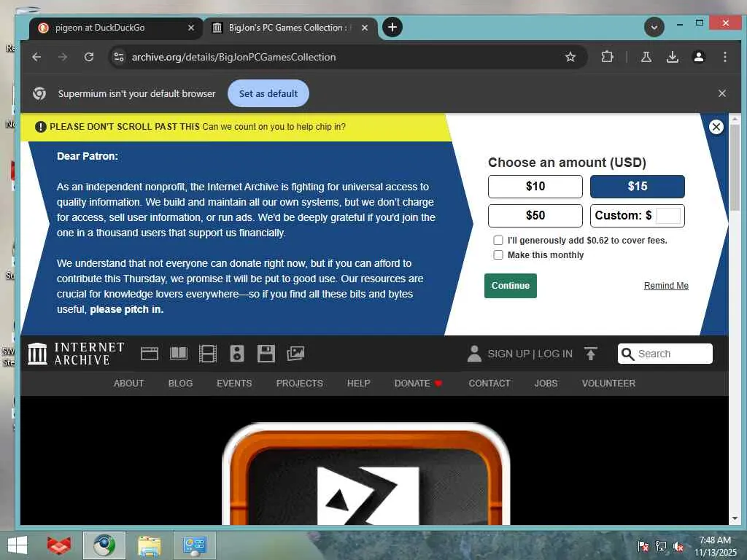Close BigJon's PC Games Collection tab

(365, 28)
